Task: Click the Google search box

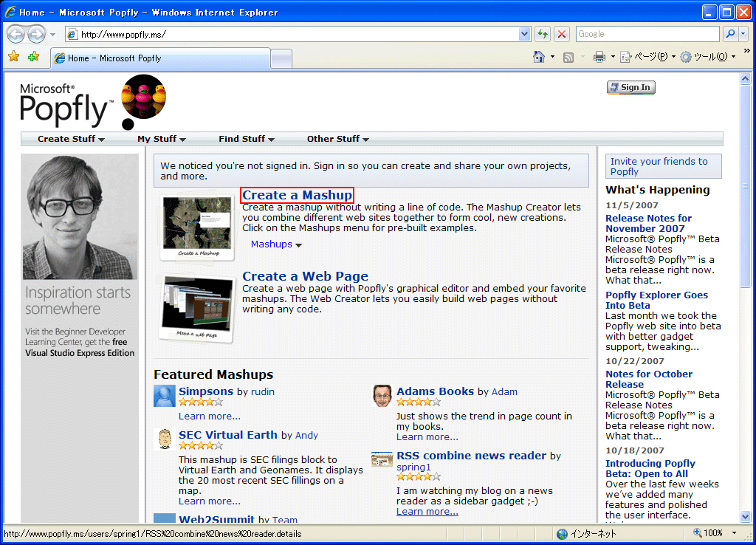Action: click(x=647, y=34)
